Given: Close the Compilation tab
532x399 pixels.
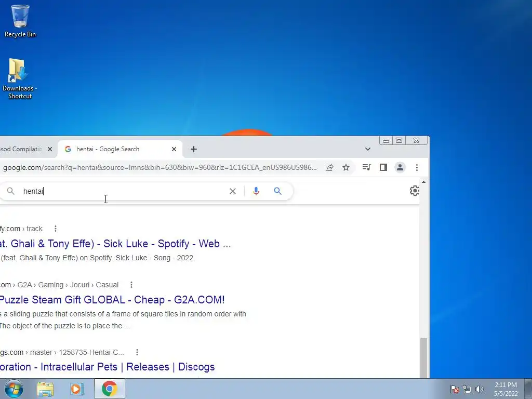Looking at the screenshot, I should (50, 149).
